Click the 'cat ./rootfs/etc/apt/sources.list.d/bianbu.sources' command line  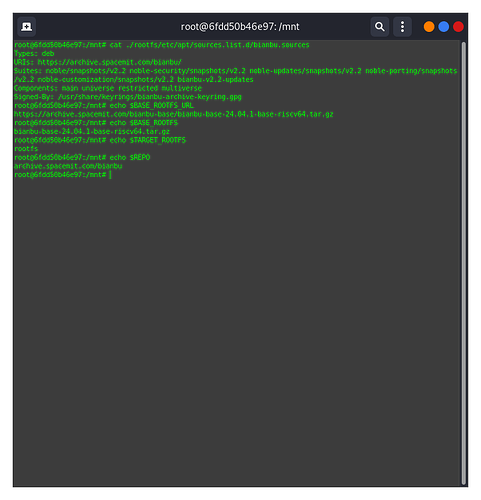162,45
